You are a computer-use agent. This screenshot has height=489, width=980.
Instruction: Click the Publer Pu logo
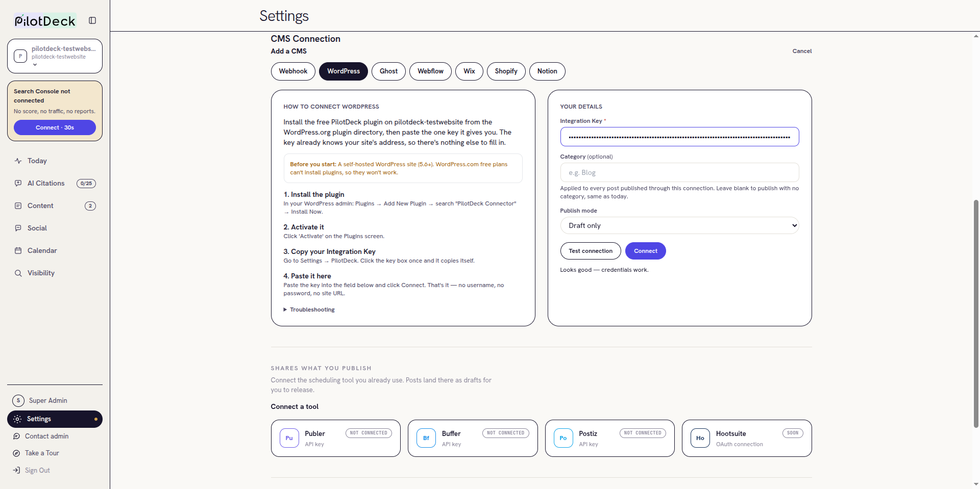point(289,438)
